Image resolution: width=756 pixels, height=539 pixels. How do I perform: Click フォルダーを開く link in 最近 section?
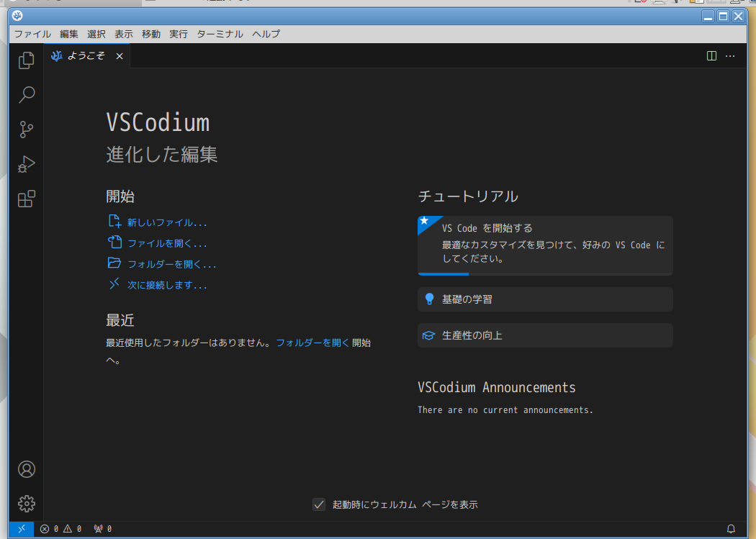[x=312, y=343]
